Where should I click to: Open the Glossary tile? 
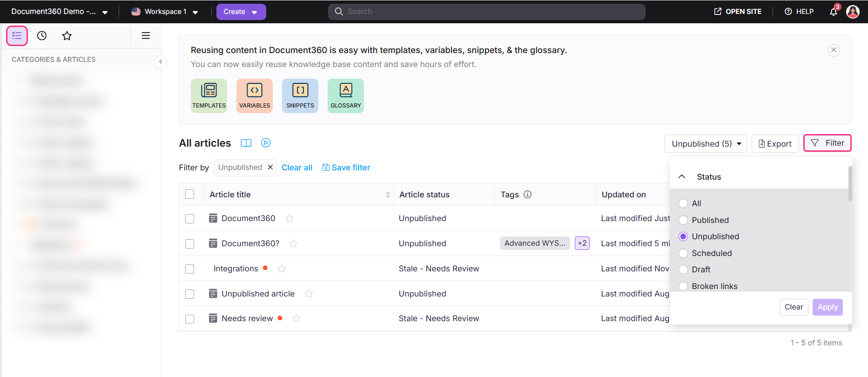[346, 96]
